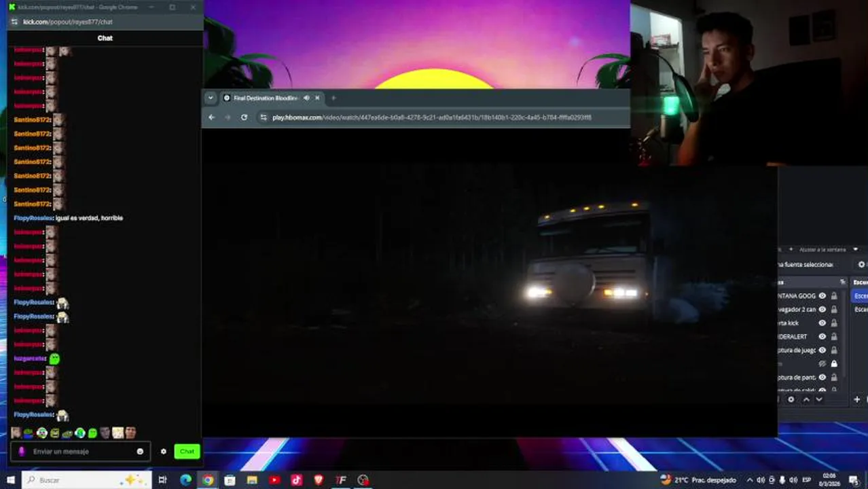Close the Final Destination Bloodlines tab
Image resolution: width=868 pixels, height=489 pixels.
[317, 98]
